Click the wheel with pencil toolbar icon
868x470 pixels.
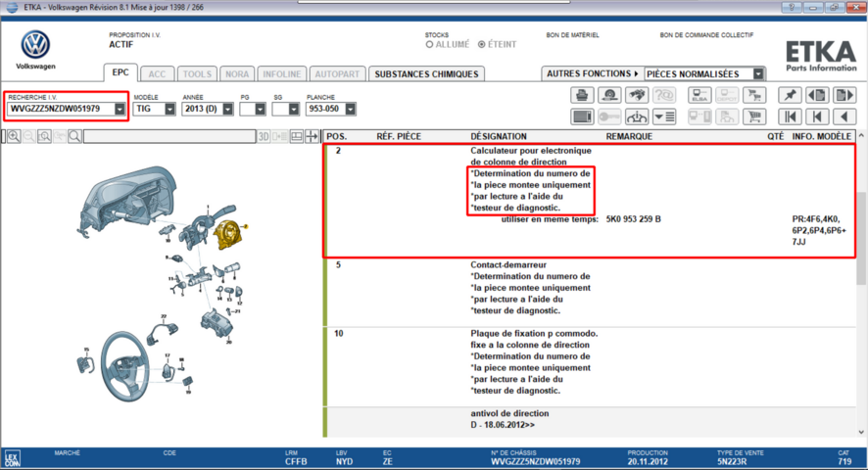pyautogui.click(x=609, y=95)
